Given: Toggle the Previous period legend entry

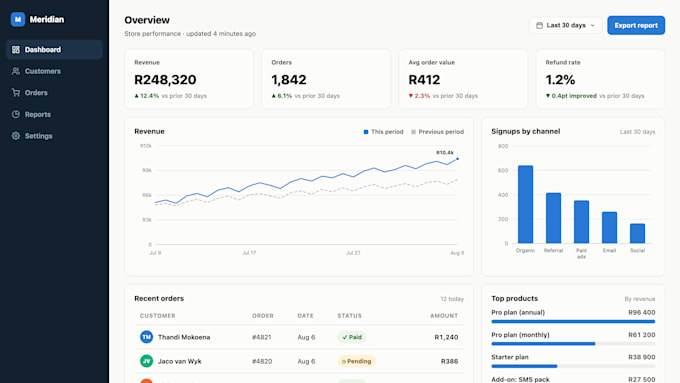Looking at the screenshot, I should 438,131.
